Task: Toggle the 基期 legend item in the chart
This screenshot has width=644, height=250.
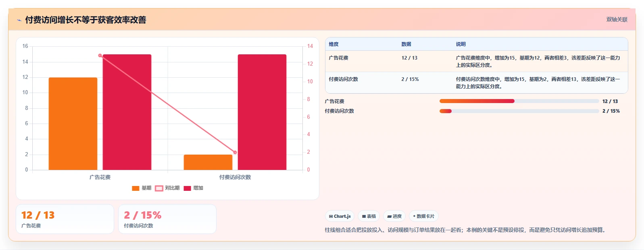Action: click(142, 188)
